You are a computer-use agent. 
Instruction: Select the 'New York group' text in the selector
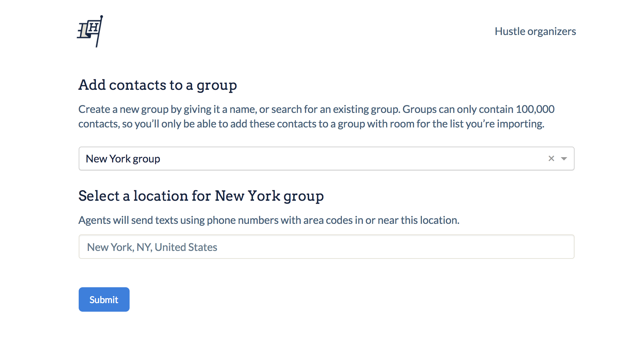tap(123, 159)
